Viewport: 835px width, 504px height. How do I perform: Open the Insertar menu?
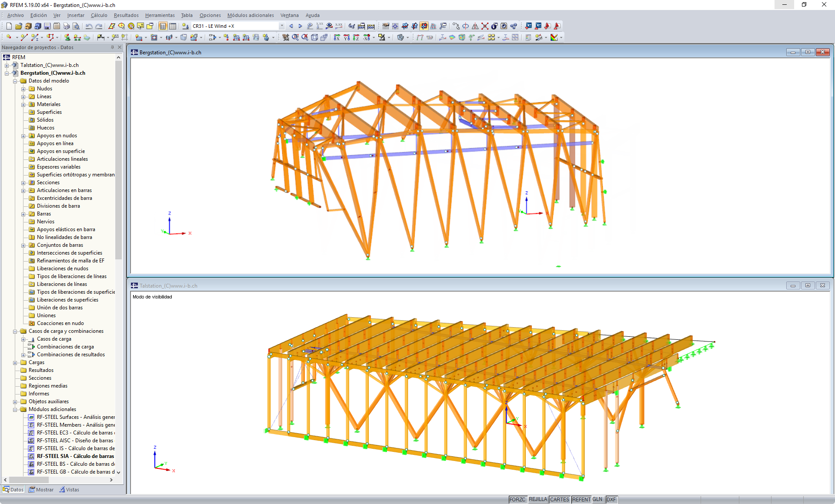coord(76,15)
